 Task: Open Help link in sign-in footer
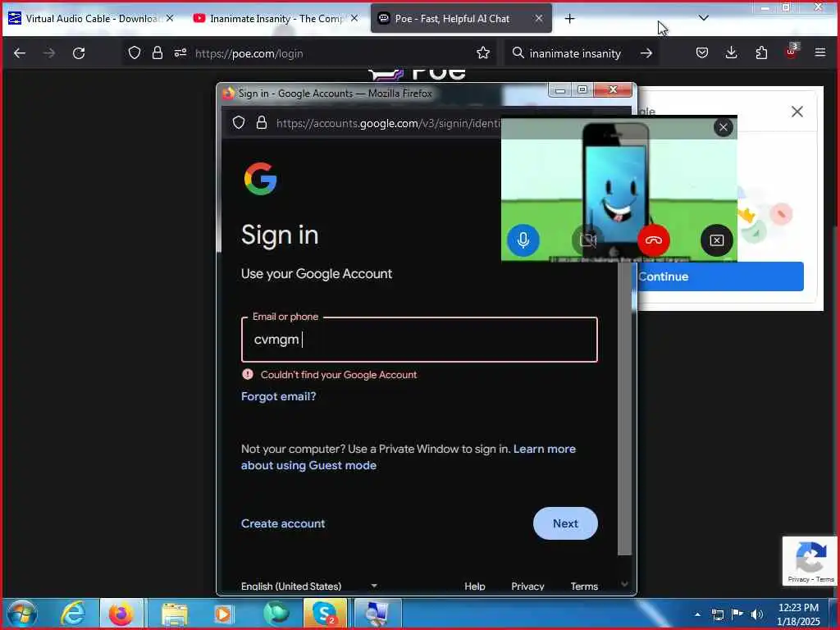point(475,586)
